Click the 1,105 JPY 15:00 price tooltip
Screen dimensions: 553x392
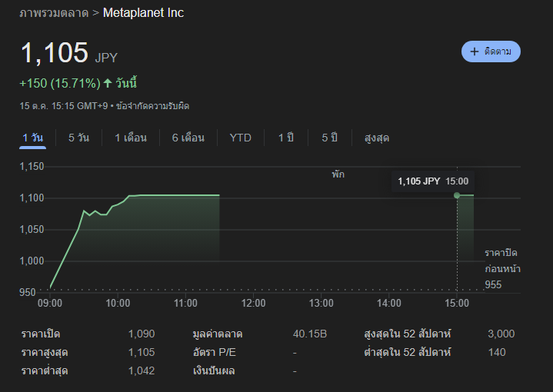click(432, 181)
